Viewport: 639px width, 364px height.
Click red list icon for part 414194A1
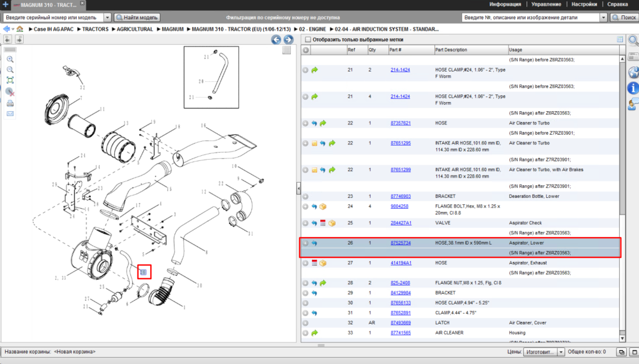click(x=314, y=263)
